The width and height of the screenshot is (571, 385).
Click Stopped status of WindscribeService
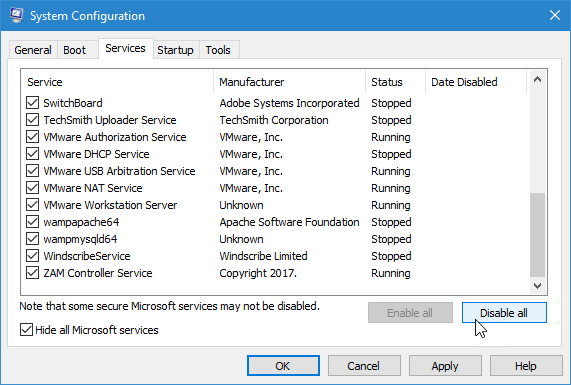coord(391,256)
